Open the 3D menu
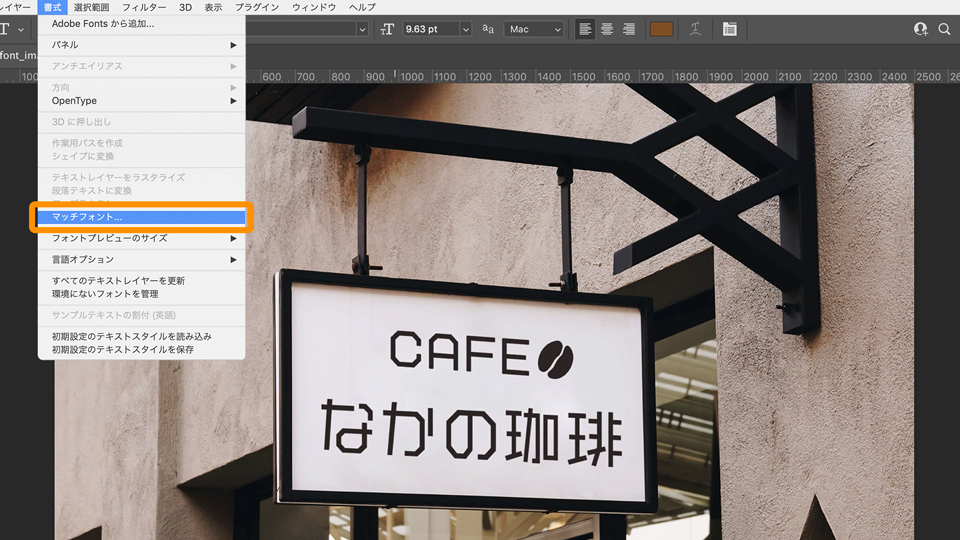The height and width of the screenshot is (540, 960). [x=186, y=7]
